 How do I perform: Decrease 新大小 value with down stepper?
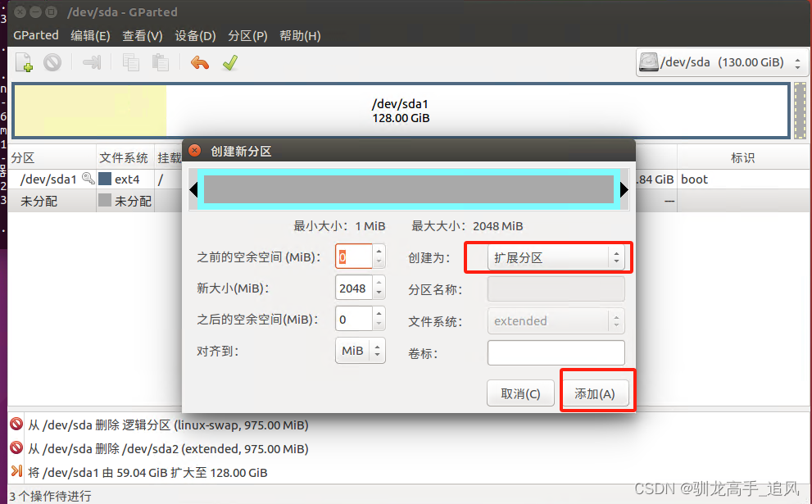pos(379,294)
